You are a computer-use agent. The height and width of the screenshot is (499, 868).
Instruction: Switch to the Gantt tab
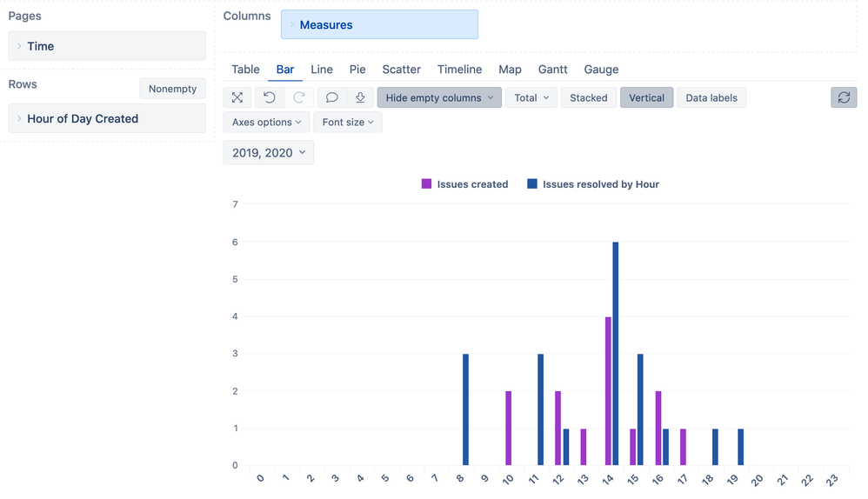pos(552,70)
